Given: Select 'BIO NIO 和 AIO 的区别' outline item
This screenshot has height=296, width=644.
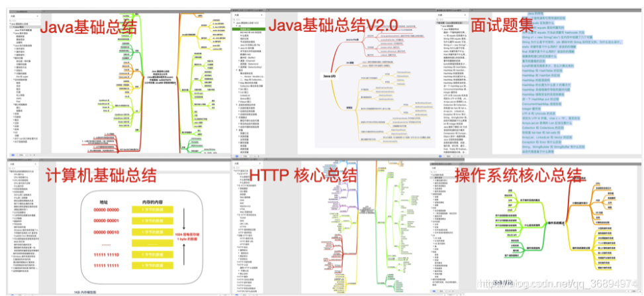Looking at the screenshot, I should click(251, 32).
